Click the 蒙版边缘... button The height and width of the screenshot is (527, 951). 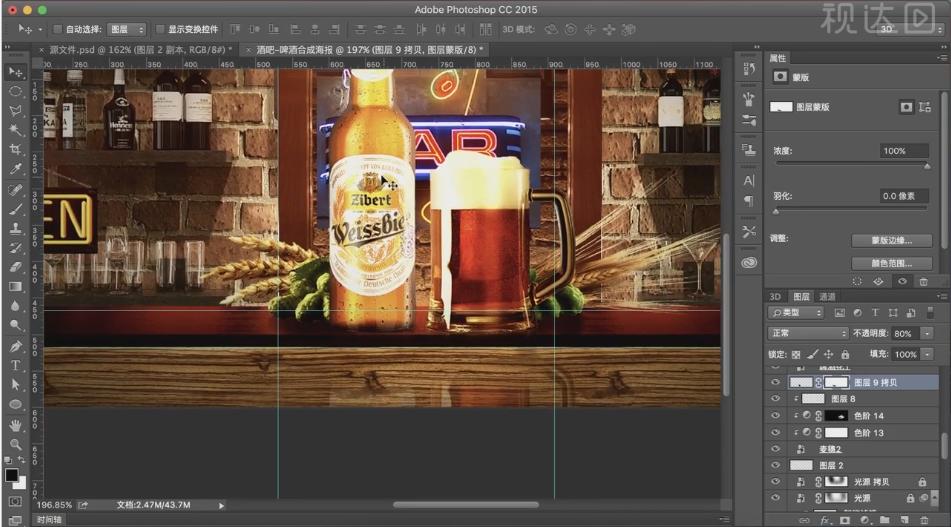[892, 241]
